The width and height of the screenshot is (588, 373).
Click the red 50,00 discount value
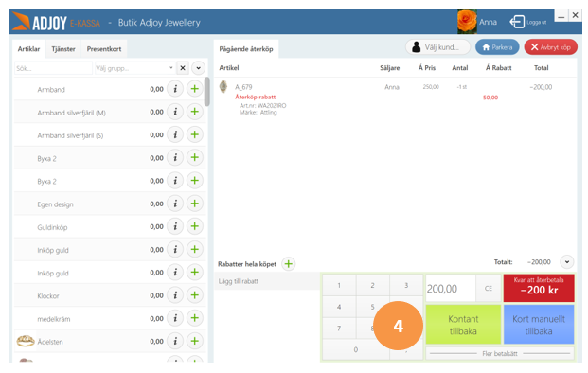point(490,98)
